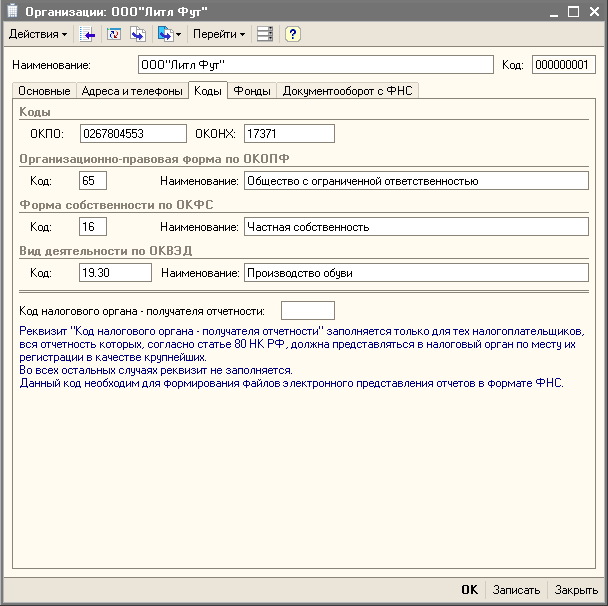Click the ОКПО code input field
Screen dimensions: 608x606
pos(133,133)
